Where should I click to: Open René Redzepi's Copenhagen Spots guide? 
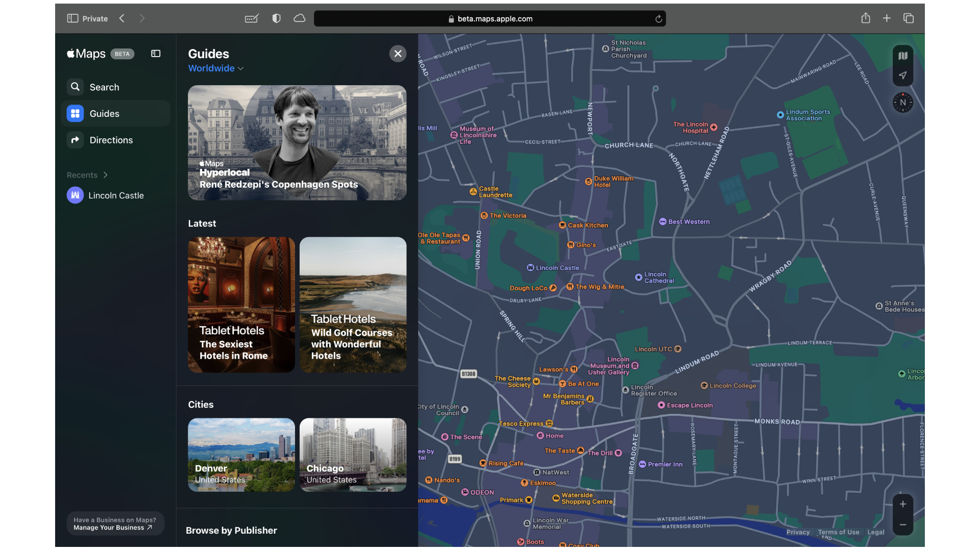pos(297,142)
